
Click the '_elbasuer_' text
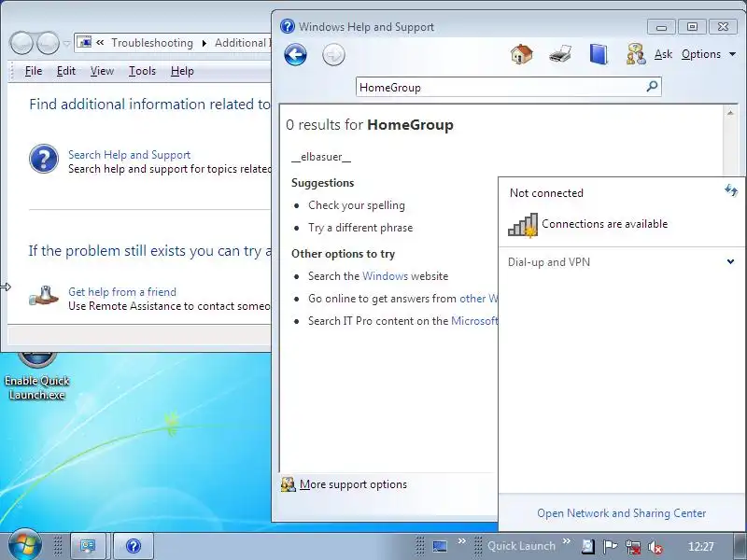click(x=321, y=157)
